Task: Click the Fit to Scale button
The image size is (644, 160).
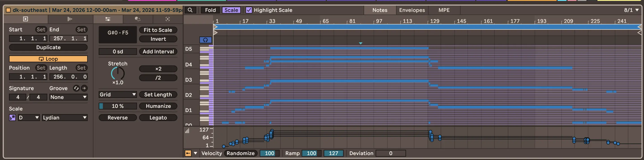Action: [x=158, y=30]
